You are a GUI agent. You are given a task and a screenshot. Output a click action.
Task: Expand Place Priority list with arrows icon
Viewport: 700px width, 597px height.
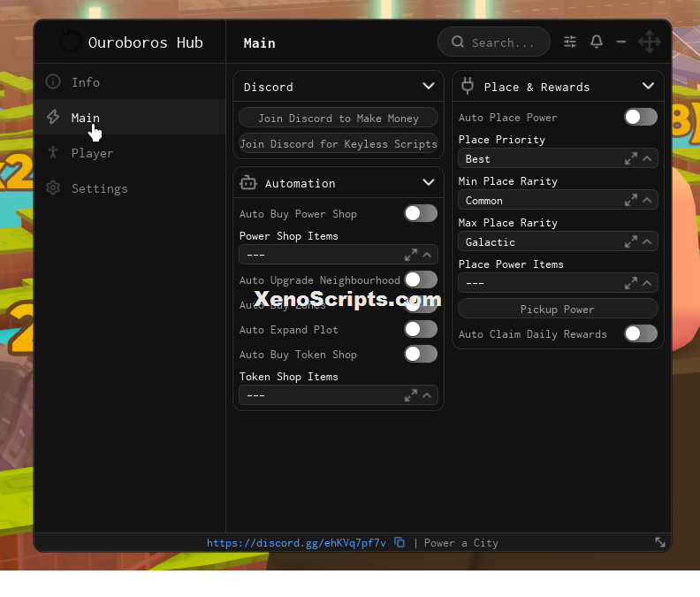(x=631, y=158)
